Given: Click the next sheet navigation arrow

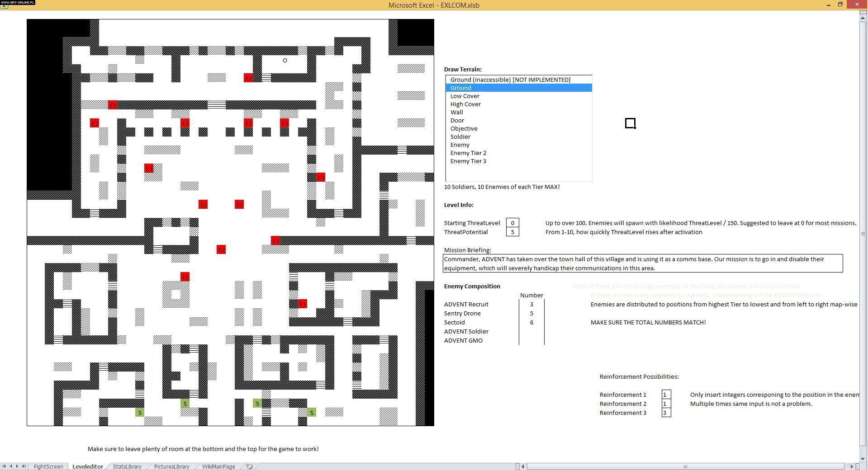Looking at the screenshot, I should coord(17,466).
